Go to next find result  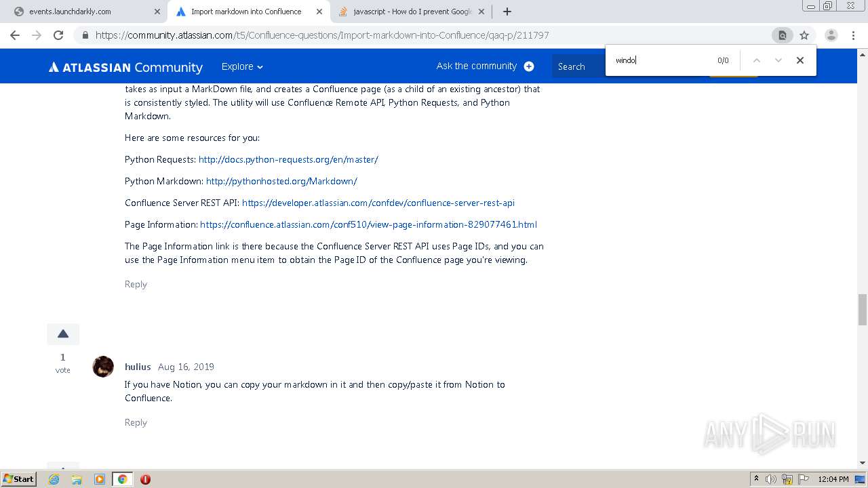click(778, 60)
